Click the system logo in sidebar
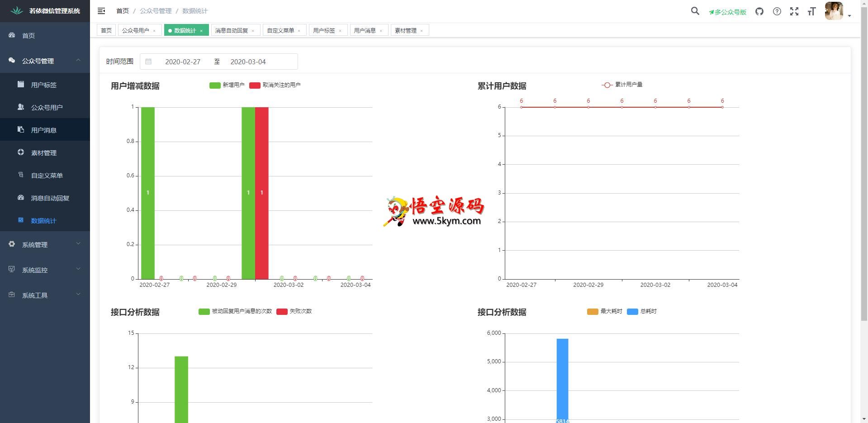Screen dimensions: 868x423 pos(17,10)
